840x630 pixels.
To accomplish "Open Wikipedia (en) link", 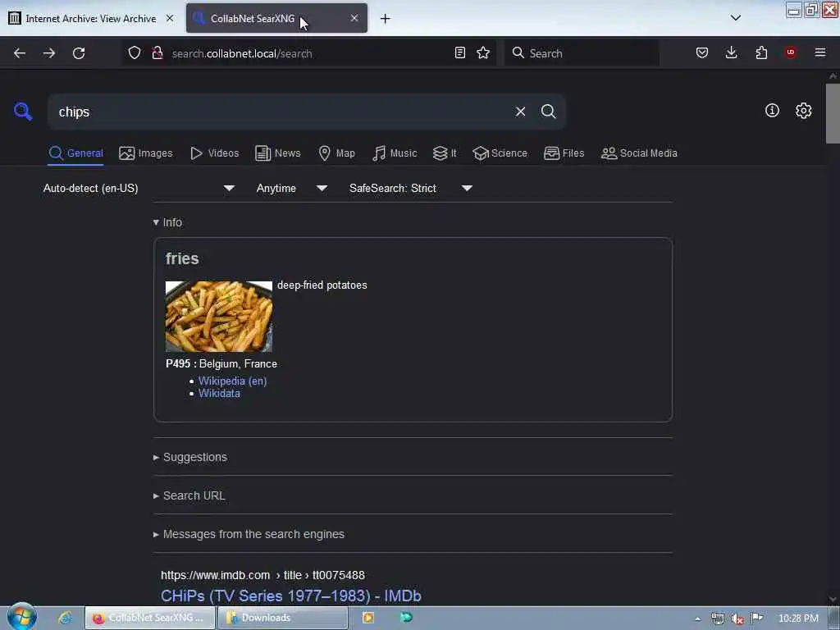I will (232, 381).
